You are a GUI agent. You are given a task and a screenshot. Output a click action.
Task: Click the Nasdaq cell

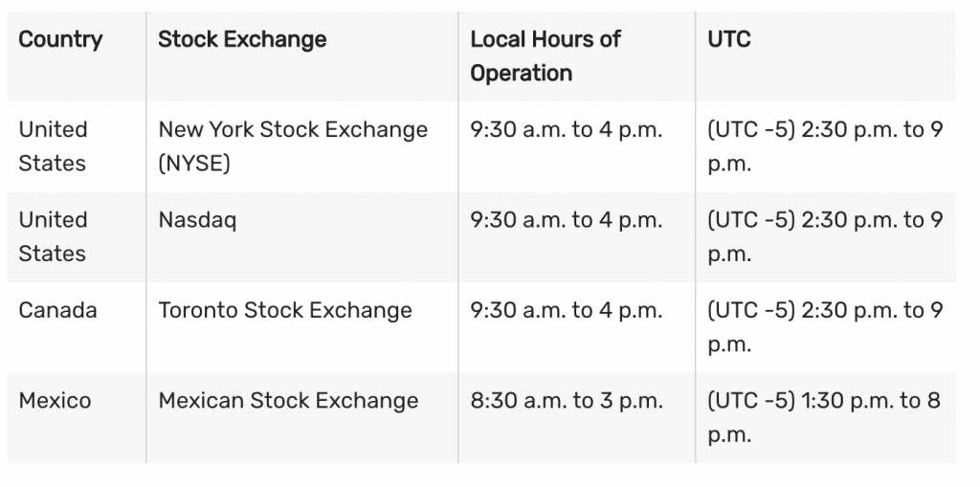[197, 220]
